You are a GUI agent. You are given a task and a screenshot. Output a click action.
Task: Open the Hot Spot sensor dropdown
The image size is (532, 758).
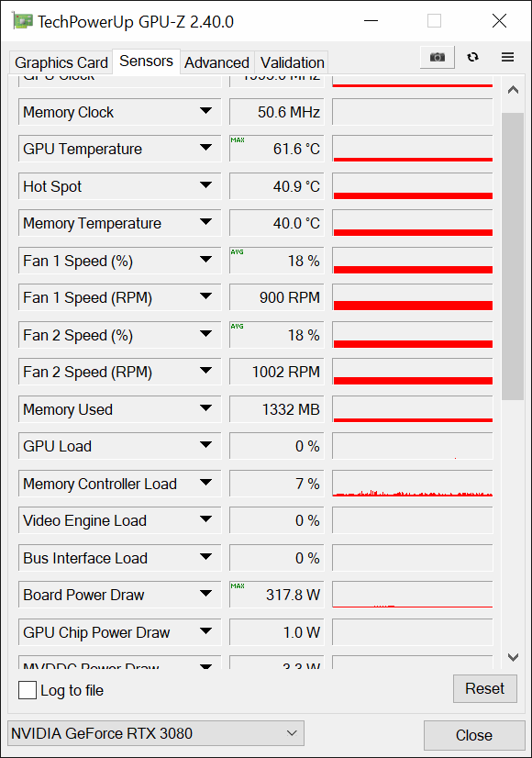(x=205, y=185)
